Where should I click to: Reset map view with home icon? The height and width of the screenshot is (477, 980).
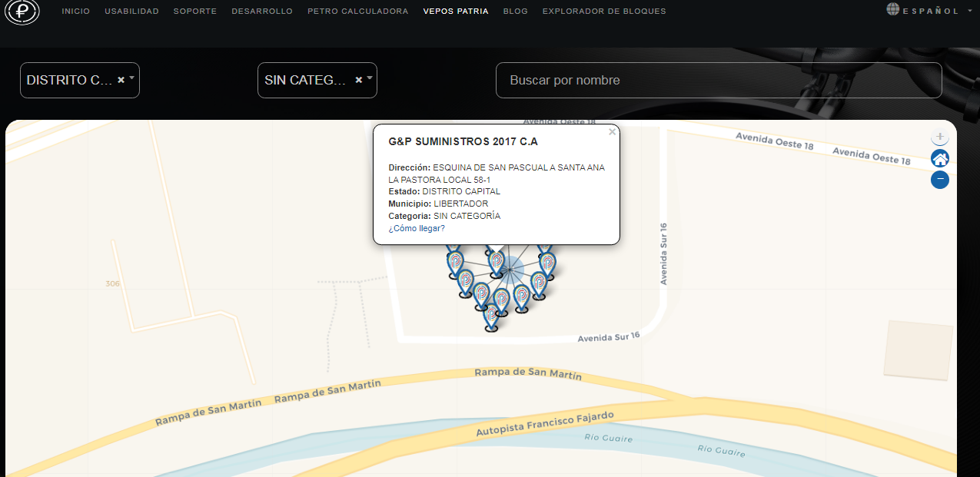[940, 158]
